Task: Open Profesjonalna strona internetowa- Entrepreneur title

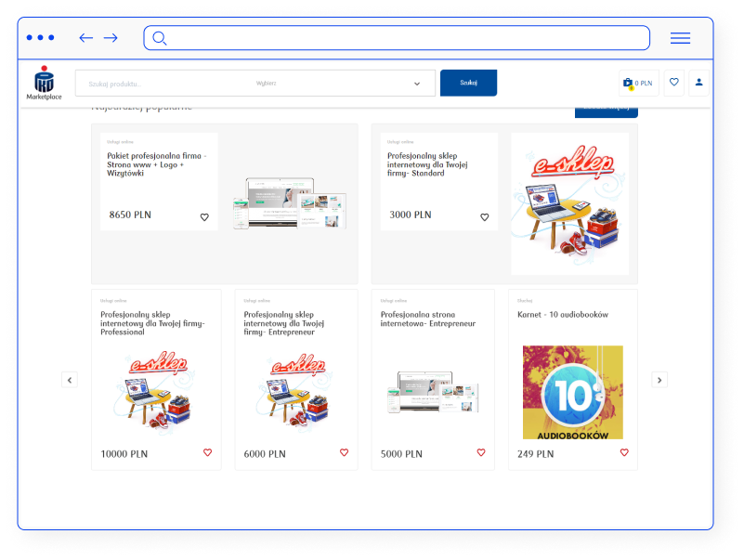Action: (427, 319)
